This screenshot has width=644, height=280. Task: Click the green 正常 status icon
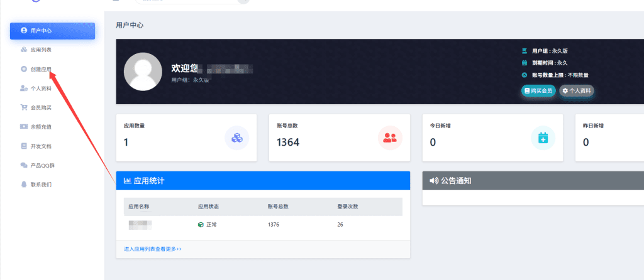coord(201,225)
